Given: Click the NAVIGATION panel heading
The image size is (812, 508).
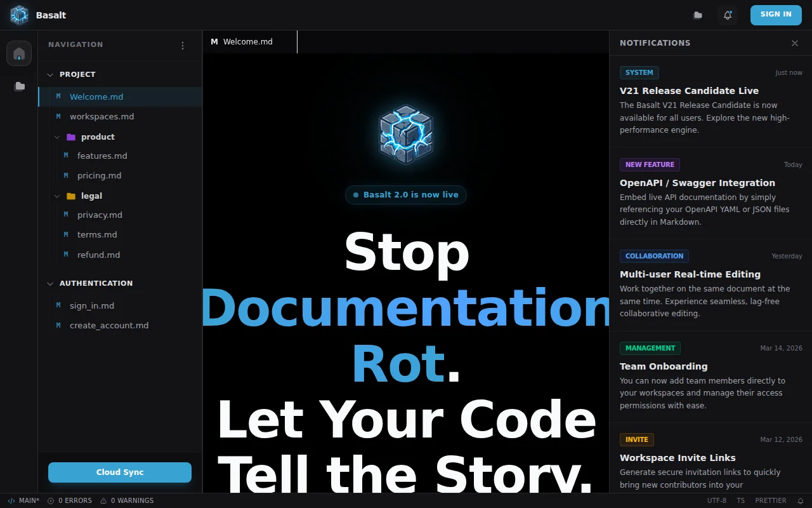Looking at the screenshot, I should (75, 44).
